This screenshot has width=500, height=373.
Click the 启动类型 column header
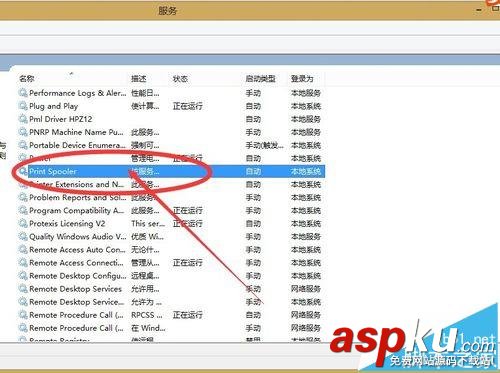click(x=260, y=79)
